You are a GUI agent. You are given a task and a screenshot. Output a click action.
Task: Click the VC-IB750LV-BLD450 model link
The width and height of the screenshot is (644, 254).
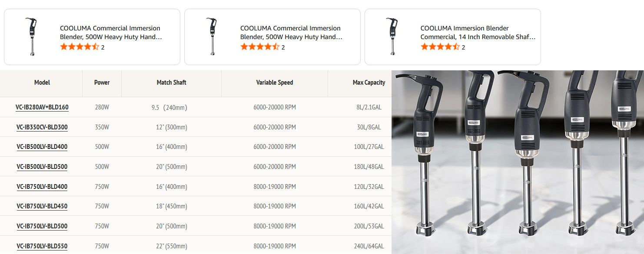point(42,206)
